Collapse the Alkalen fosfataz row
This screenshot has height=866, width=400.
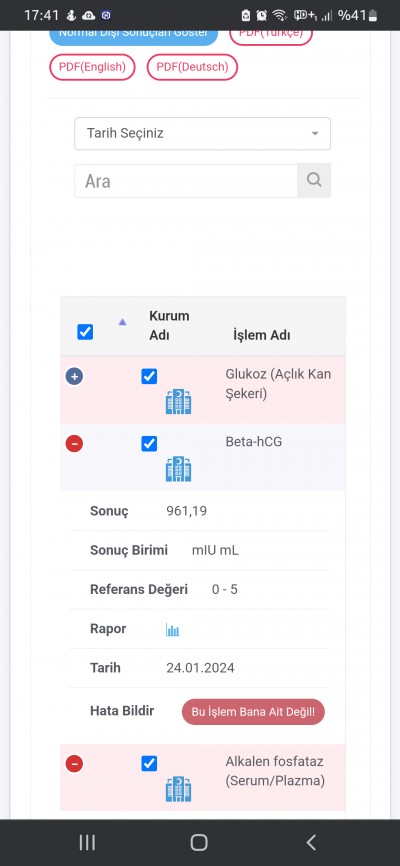74,764
